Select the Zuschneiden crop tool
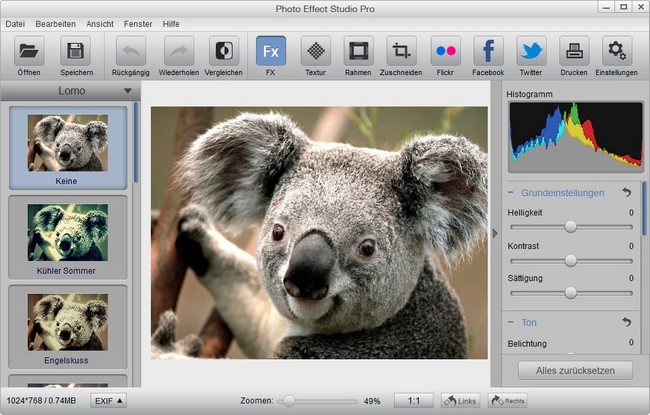 point(401,51)
